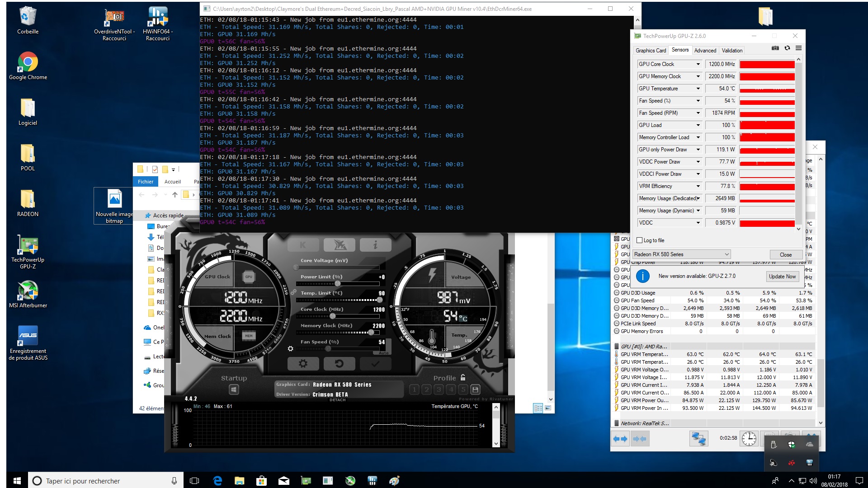Open TechPowerUp GPU-Z desktop icon
868x488 pixels.
(x=28, y=253)
